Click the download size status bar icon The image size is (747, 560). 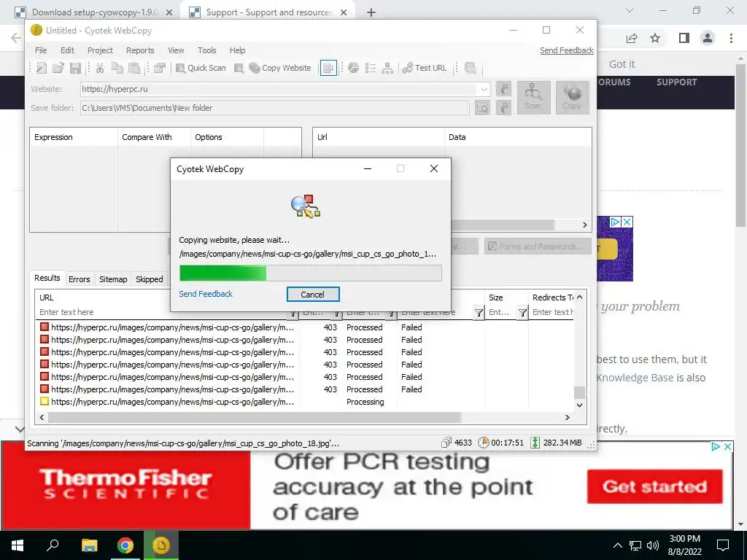tap(535, 443)
